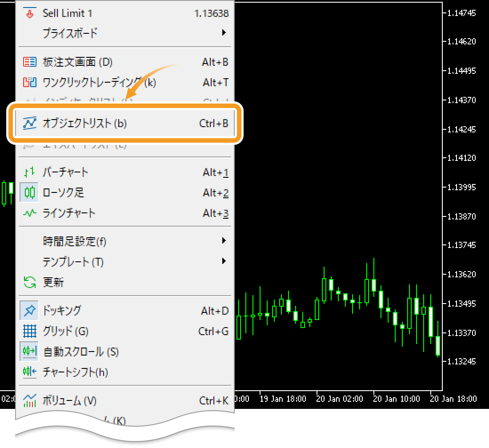Open the プライスボード submenu
This screenshot has width=489, height=448.
(x=125, y=33)
